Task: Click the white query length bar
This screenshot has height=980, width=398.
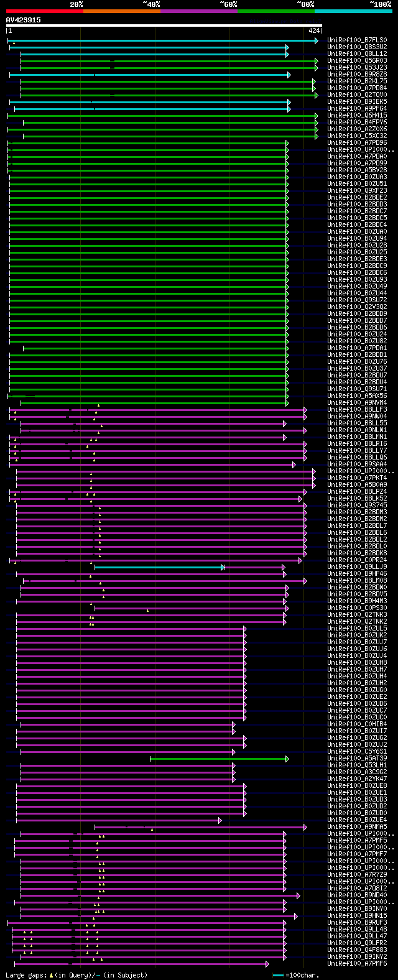Action: click(164, 25)
